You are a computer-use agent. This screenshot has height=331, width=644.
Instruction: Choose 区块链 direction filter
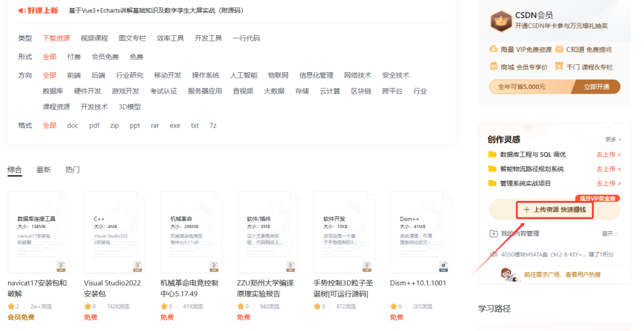[x=361, y=91]
